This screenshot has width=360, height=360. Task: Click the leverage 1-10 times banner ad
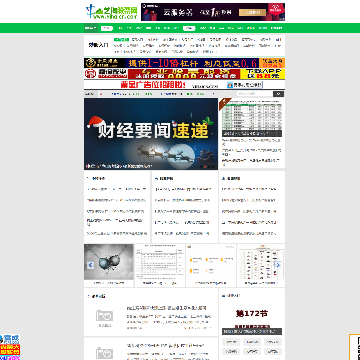[184, 63]
